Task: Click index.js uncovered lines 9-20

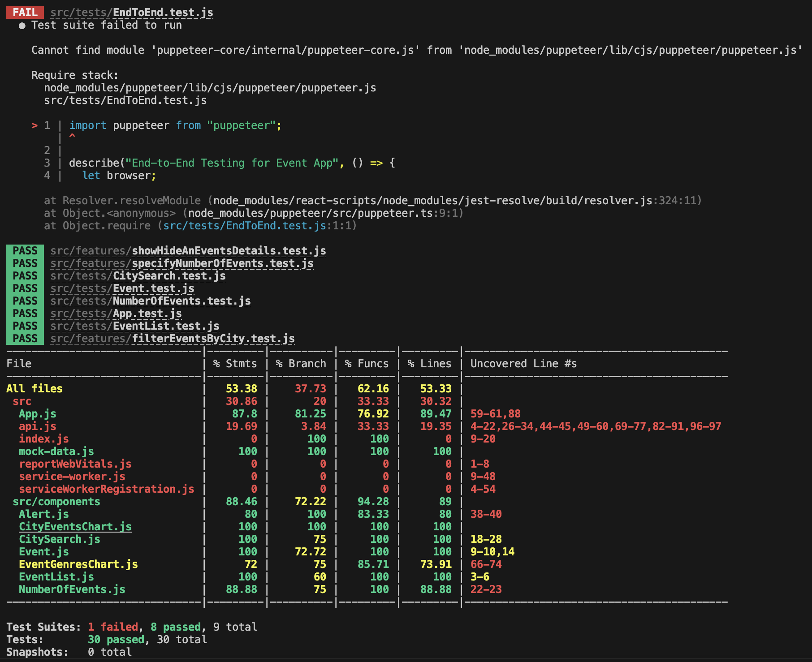Action: tap(483, 439)
